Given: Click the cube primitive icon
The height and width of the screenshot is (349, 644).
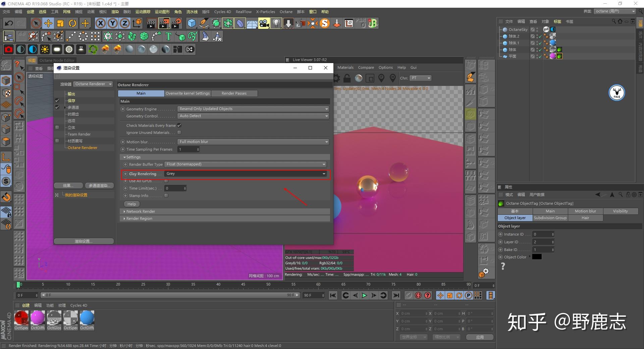Looking at the screenshot, I should pyautogui.click(x=192, y=23).
